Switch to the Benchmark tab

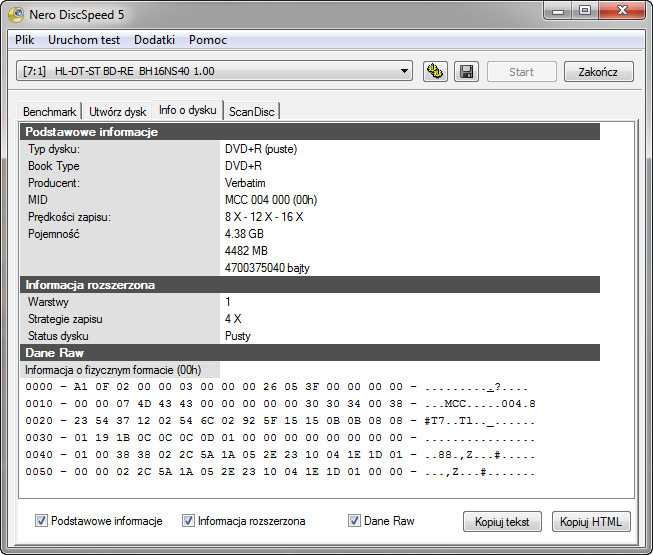click(49, 112)
